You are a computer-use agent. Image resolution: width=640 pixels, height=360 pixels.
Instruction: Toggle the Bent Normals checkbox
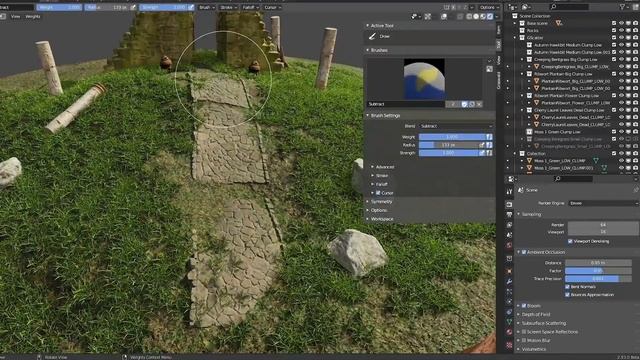click(567, 287)
